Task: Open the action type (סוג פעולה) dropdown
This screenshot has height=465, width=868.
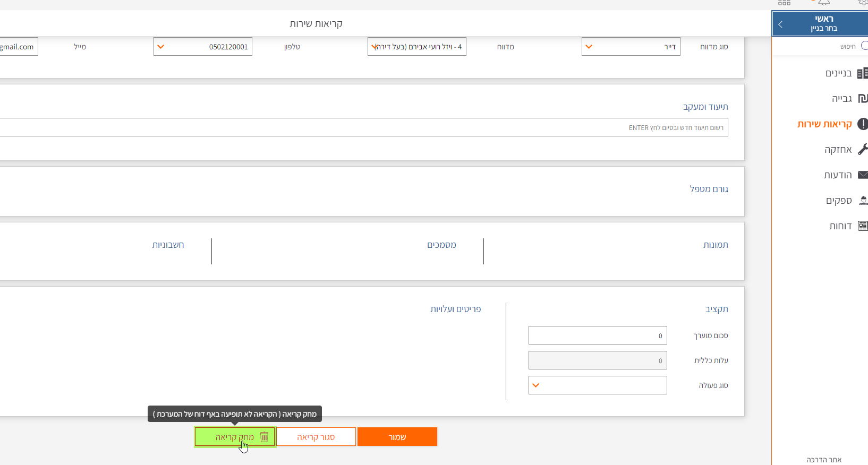Action: [536, 385]
